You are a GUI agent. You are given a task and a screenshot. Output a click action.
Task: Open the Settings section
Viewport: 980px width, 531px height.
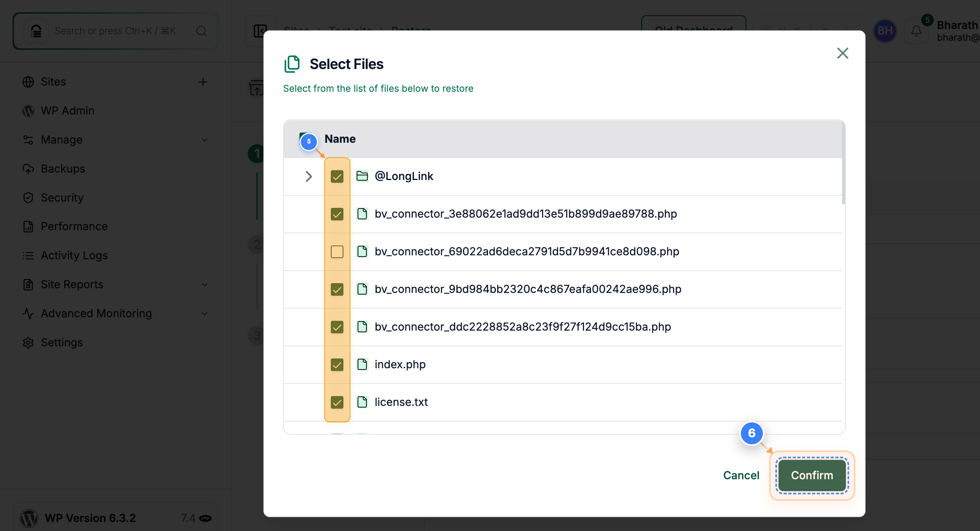pos(62,342)
